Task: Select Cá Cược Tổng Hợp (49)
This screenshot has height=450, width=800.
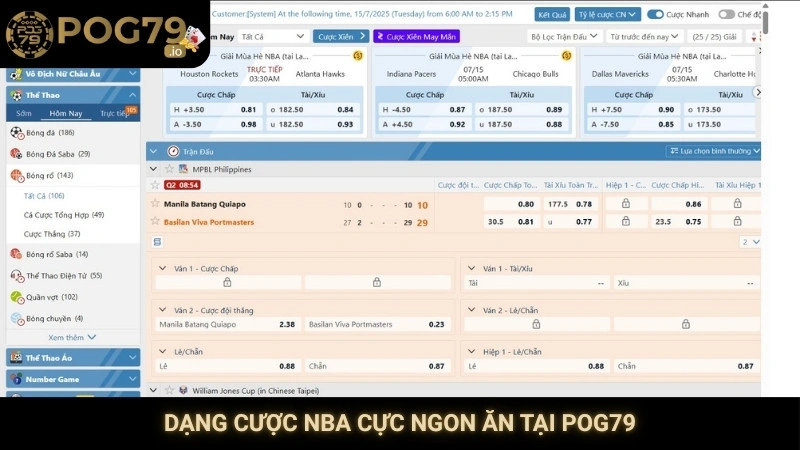Action: coord(64,215)
